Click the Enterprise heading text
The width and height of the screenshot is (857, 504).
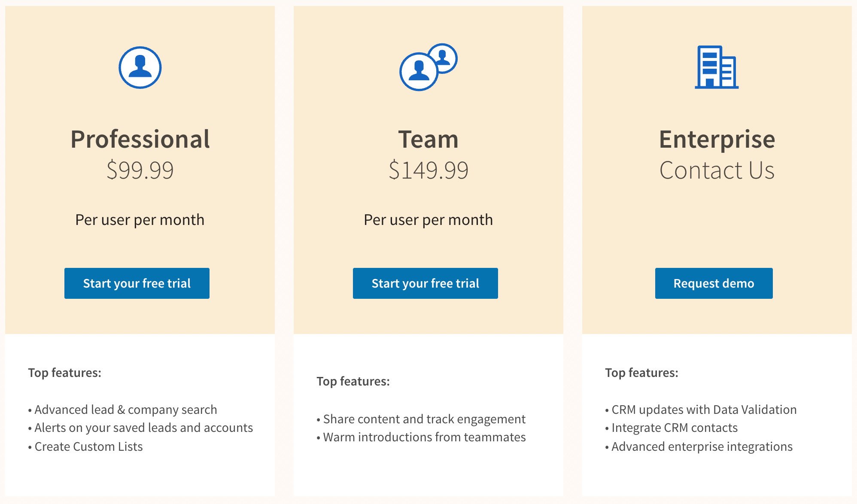[717, 139]
